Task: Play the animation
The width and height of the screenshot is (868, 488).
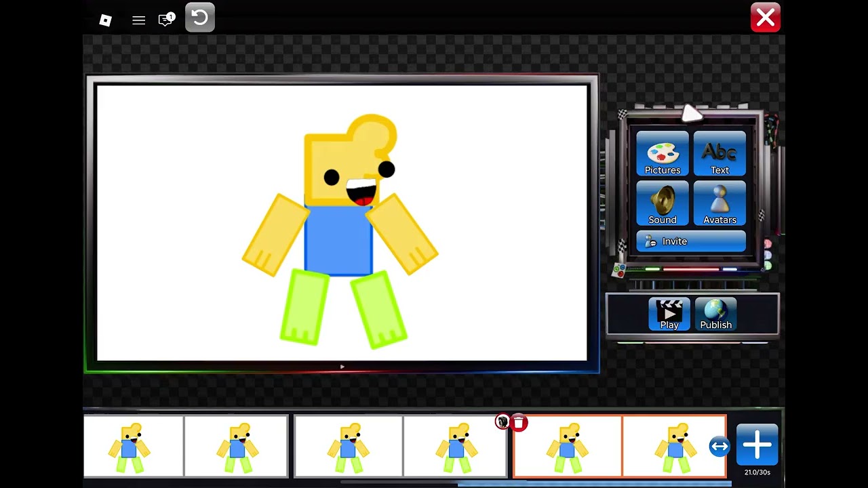Action: pos(669,314)
